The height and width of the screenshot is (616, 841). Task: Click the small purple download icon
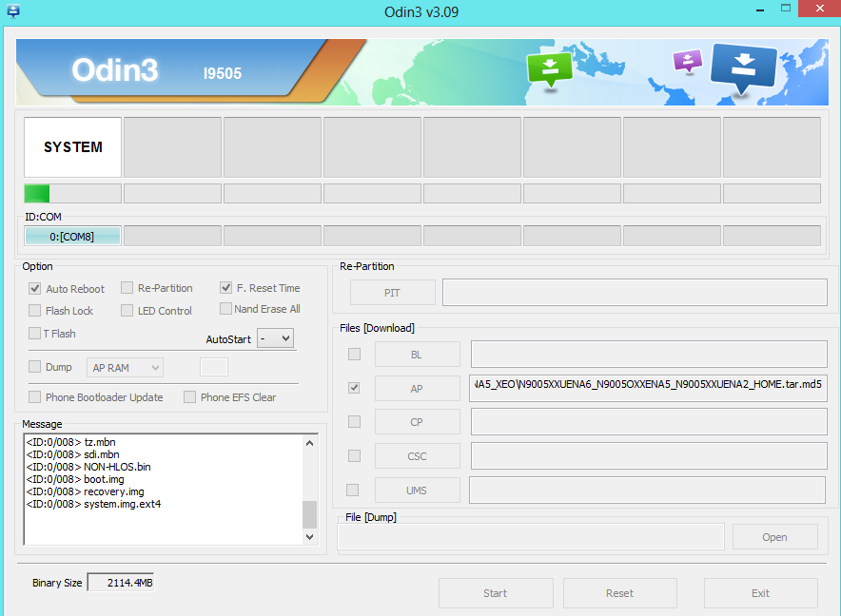pos(686,62)
